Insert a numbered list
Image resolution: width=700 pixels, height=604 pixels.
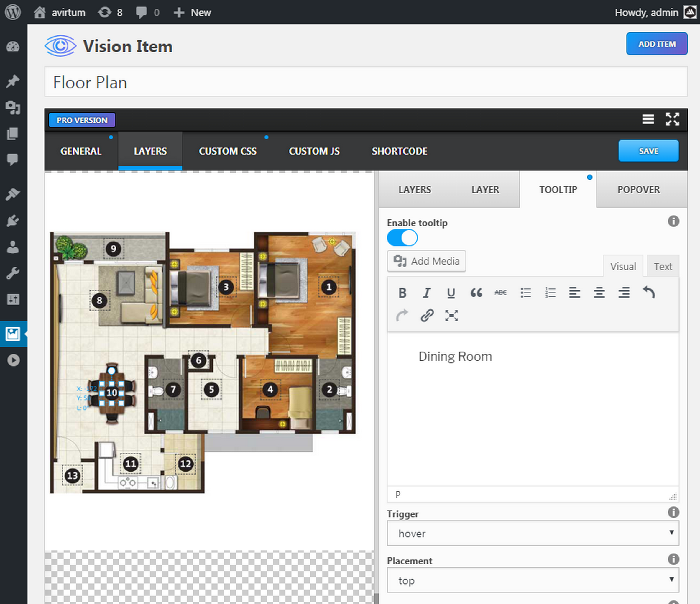[550, 293]
